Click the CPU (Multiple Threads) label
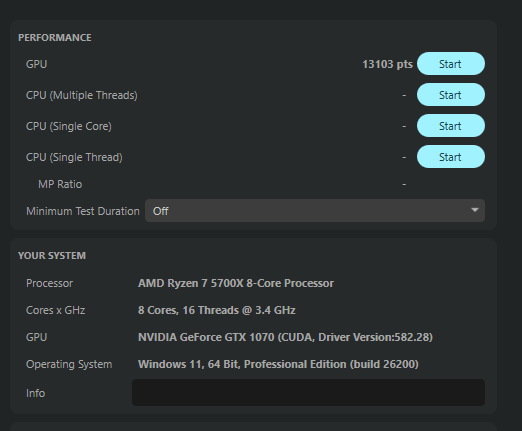The image size is (522, 431). (82, 95)
